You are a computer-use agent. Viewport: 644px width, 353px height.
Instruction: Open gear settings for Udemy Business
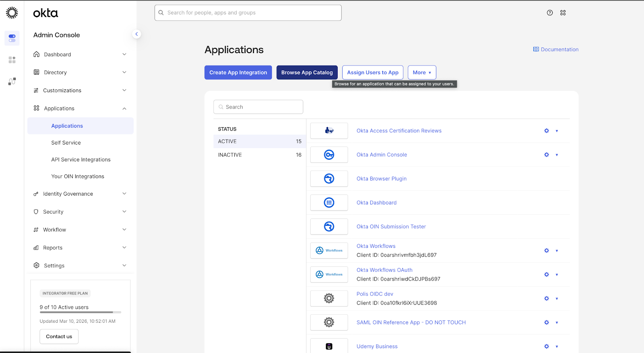(547, 346)
